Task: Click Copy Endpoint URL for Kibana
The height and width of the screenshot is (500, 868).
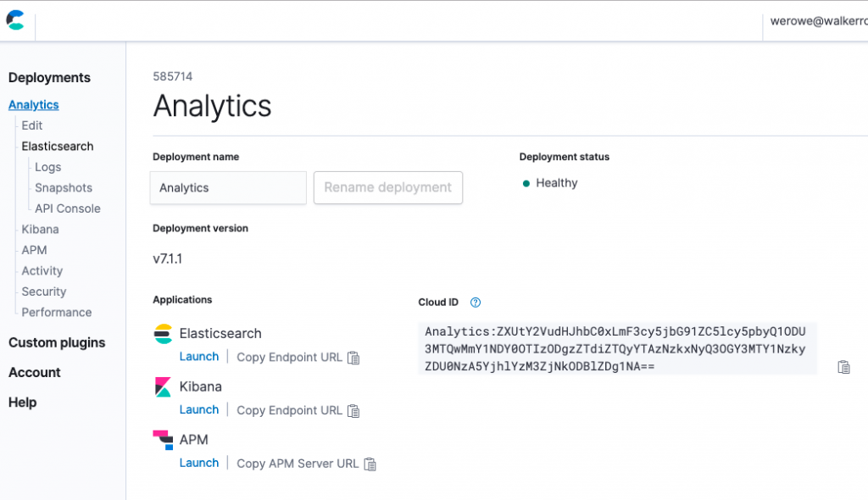Action: click(290, 411)
